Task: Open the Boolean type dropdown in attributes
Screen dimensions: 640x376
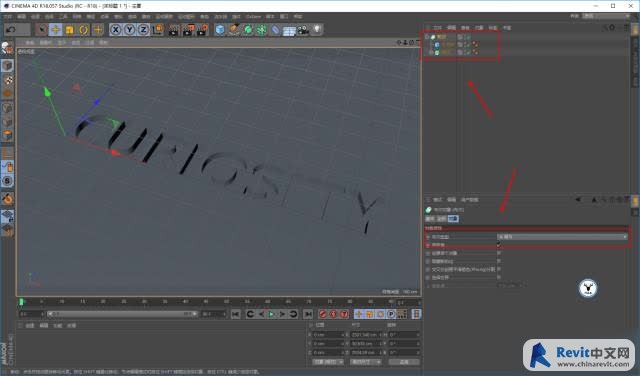Action: click(562, 237)
